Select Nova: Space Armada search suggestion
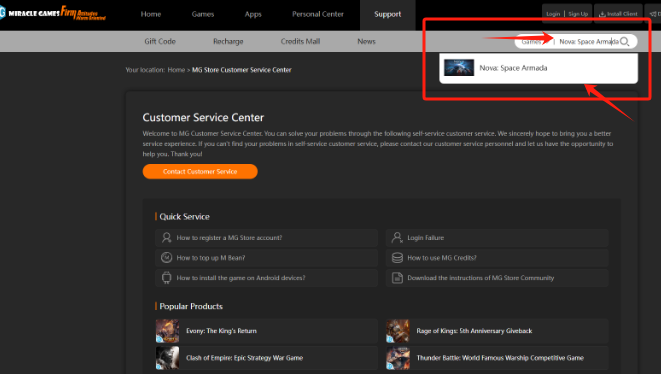 pyautogui.click(x=538, y=68)
